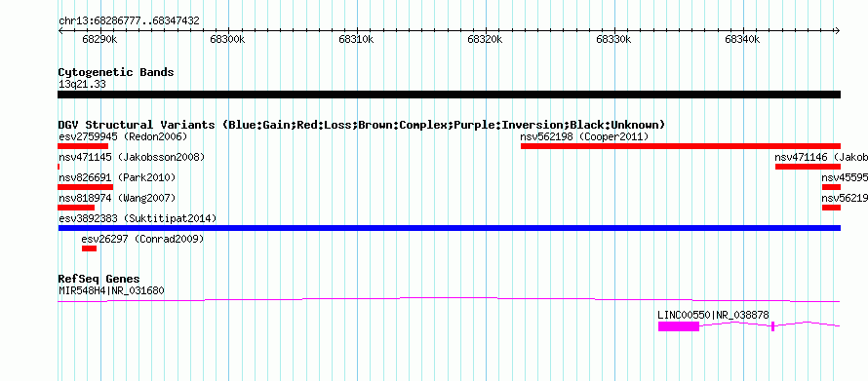
Task: Click the DGV Structural Variants track title
Action: 362,125
